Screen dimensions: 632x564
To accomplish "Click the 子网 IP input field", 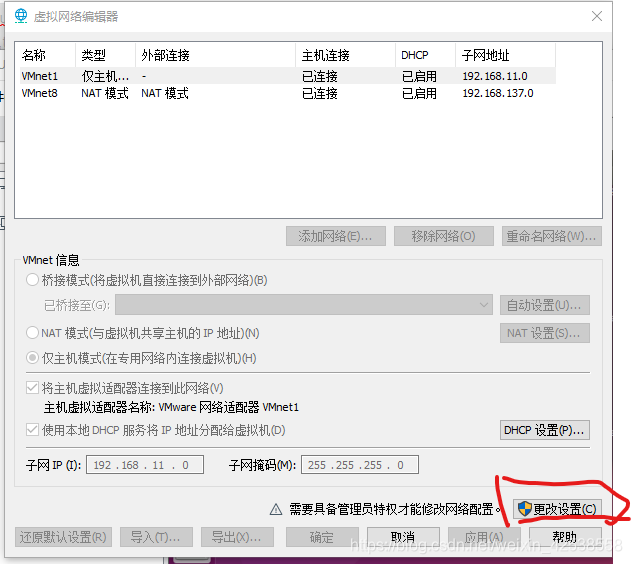I will (x=145, y=465).
